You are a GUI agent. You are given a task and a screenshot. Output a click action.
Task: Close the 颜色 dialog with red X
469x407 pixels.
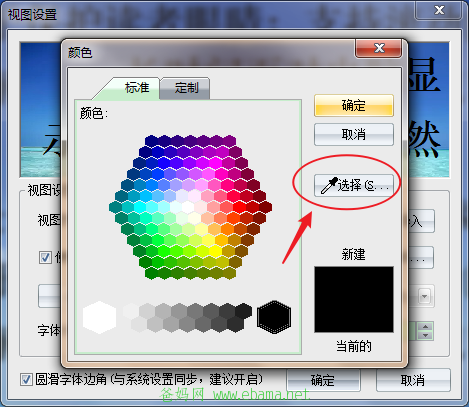click(379, 48)
